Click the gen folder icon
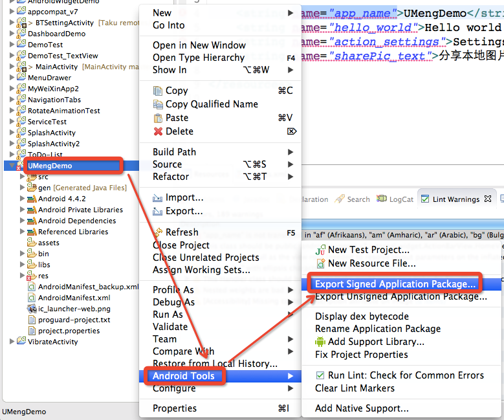504x420 pixels. 32,187
